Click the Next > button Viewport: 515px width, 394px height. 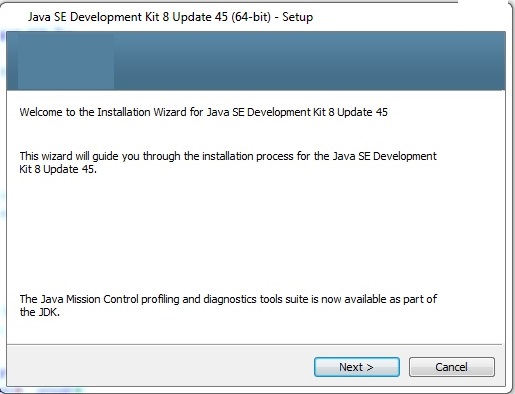coord(357,367)
